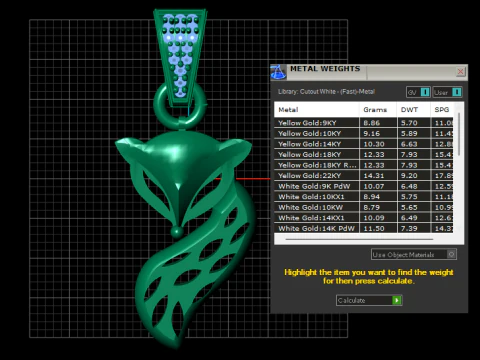Viewport: 480px width, 360px height.
Task: Click the 6.49 DWT value
Action: 409,218
